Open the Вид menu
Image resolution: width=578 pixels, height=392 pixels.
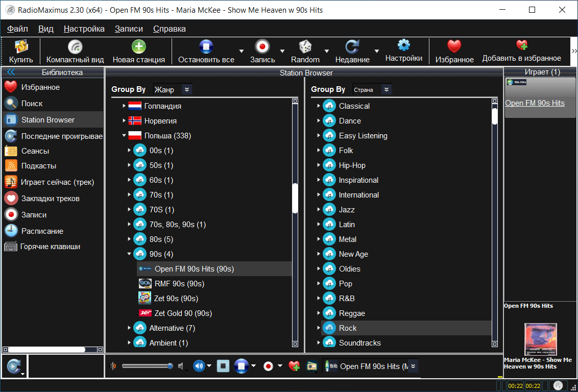pos(46,29)
